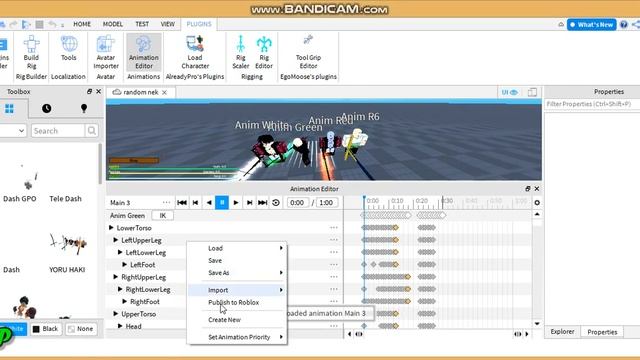Select the Black background option
This screenshot has width=640, height=360.
pyautogui.click(x=46, y=329)
